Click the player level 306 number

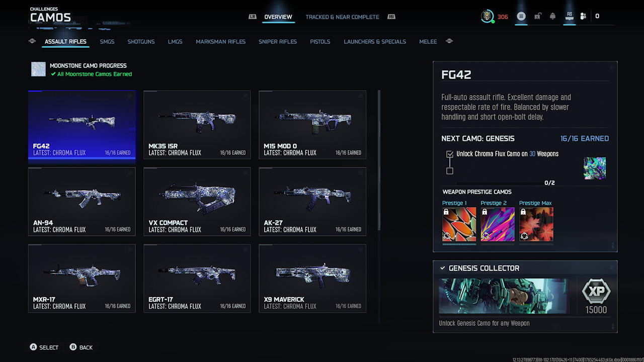503,17
